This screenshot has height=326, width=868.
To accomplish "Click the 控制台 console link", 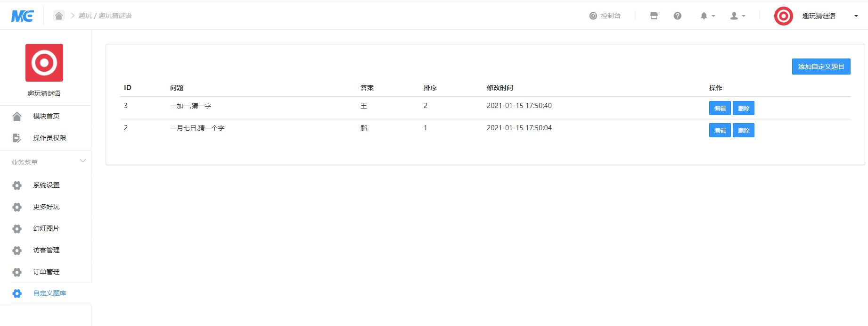I will [x=605, y=16].
